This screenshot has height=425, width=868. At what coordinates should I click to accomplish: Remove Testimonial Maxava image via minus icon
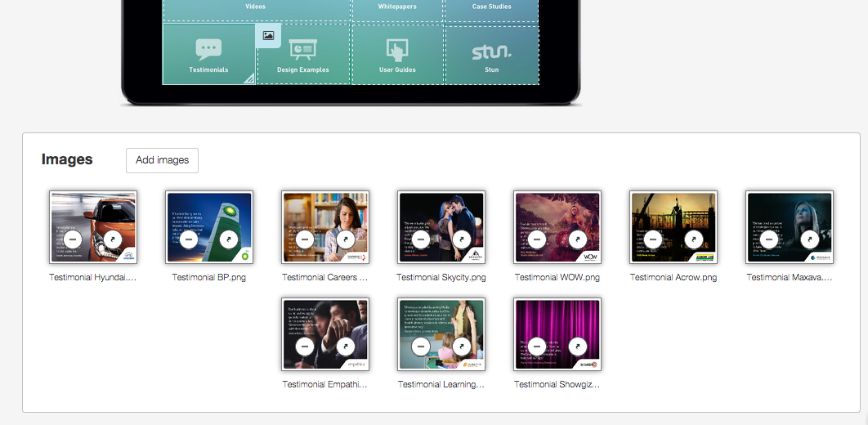pos(769,239)
